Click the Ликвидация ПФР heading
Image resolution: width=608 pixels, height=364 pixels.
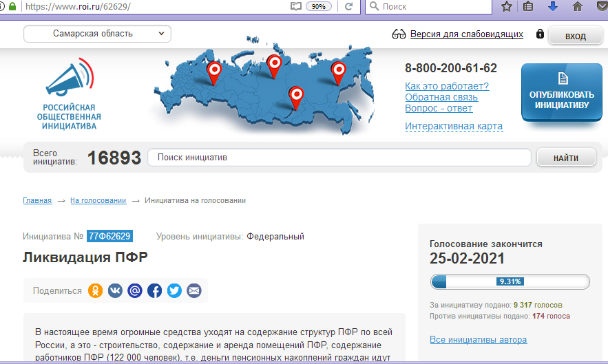[x=85, y=257]
